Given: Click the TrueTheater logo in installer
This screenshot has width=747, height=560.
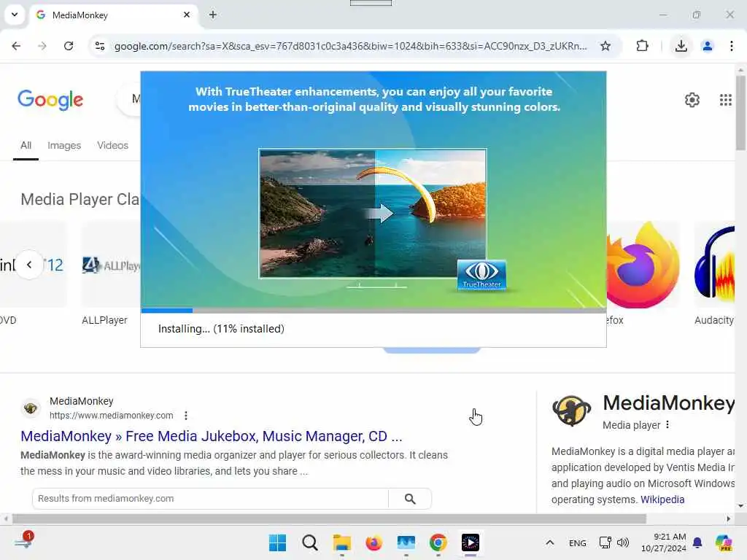Looking at the screenshot, I should point(481,275).
